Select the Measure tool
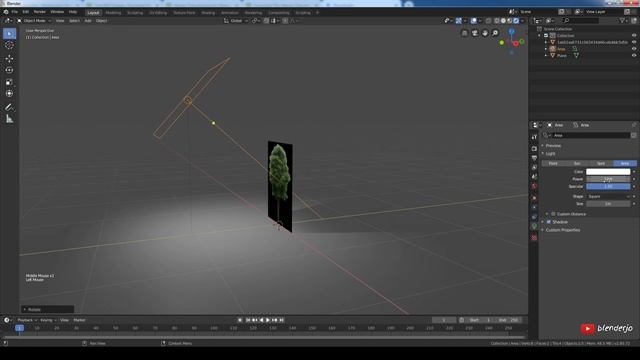Viewport: 640px width, 360px height. point(9,119)
